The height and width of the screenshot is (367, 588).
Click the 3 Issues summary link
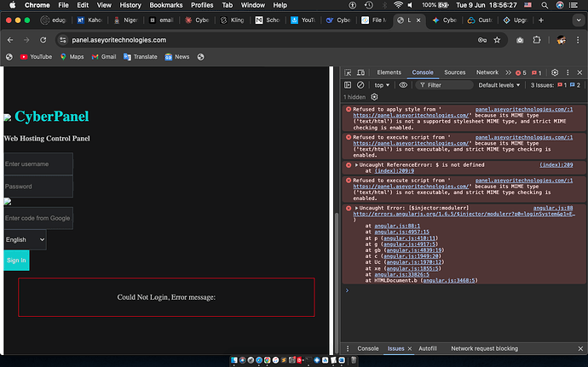[x=556, y=85]
